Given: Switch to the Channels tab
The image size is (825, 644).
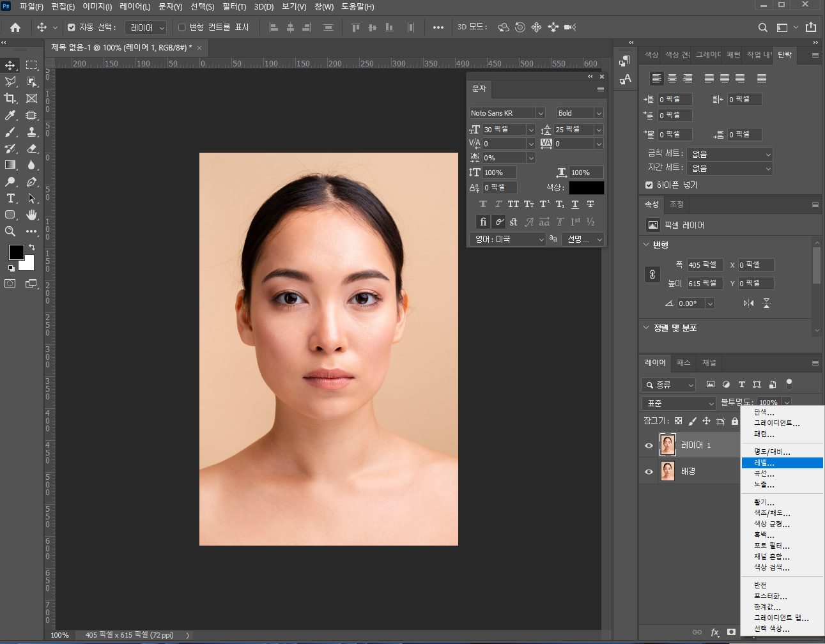Looking at the screenshot, I should 709,363.
